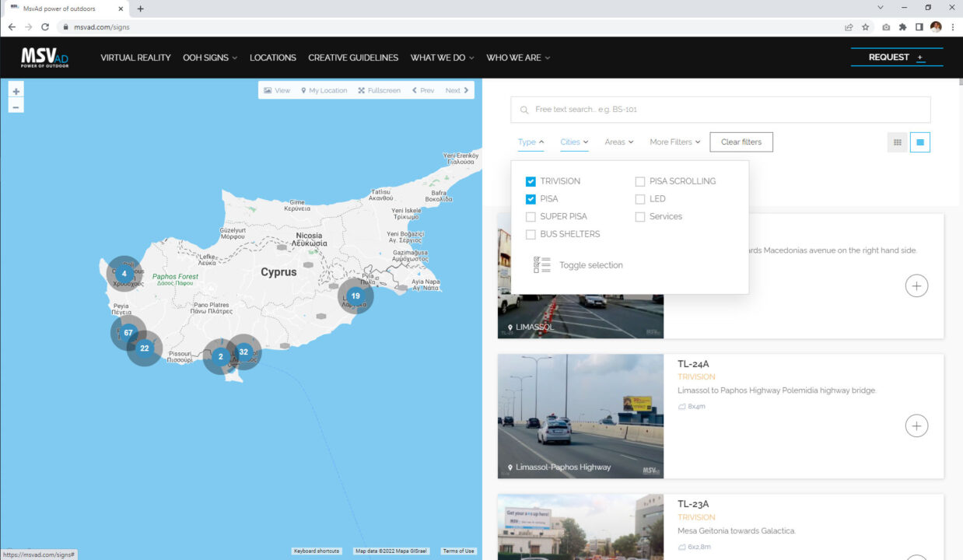Center map on My Location
The height and width of the screenshot is (560, 963).
(324, 91)
